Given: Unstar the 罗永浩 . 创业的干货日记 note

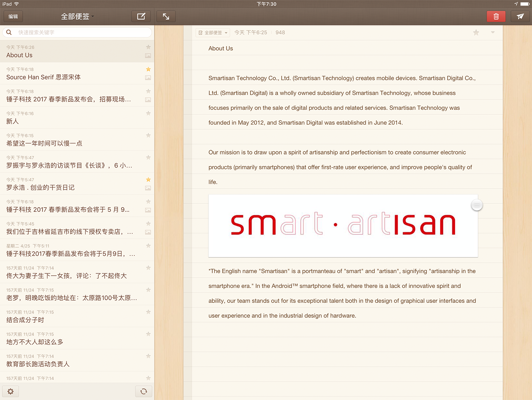Looking at the screenshot, I should tap(148, 179).
